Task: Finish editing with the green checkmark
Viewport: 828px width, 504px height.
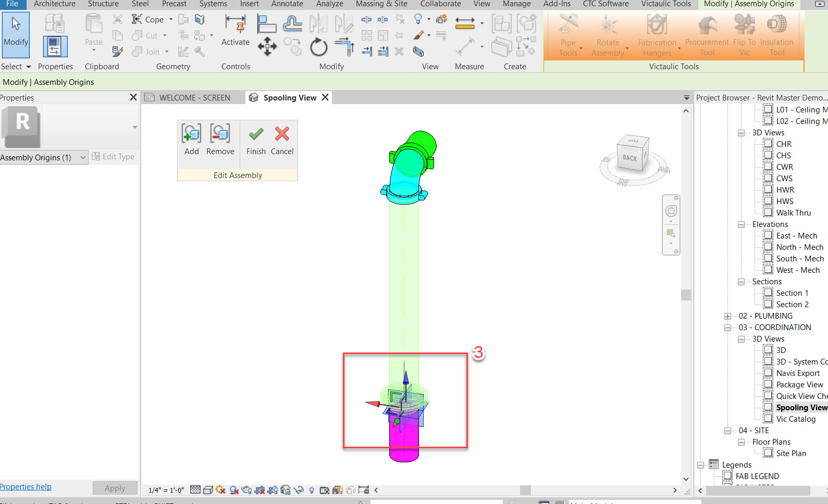Action: click(x=256, y=134)
